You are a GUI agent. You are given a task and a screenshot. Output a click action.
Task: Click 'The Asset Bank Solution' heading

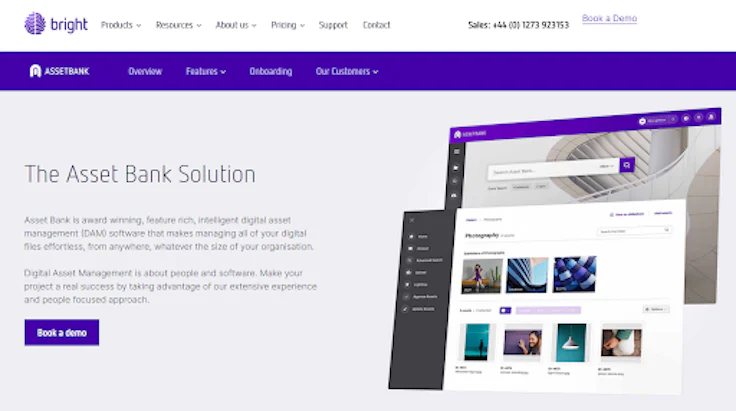click(140, 174)
